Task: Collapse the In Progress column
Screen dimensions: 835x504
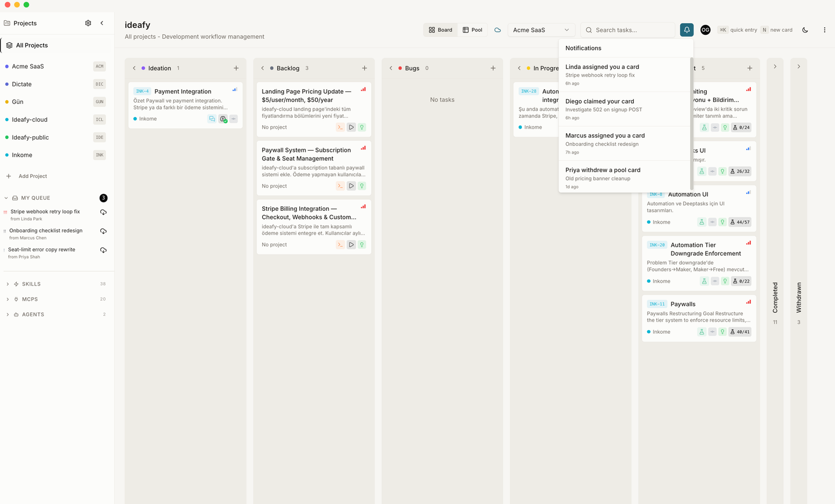Action: (520, 68)
